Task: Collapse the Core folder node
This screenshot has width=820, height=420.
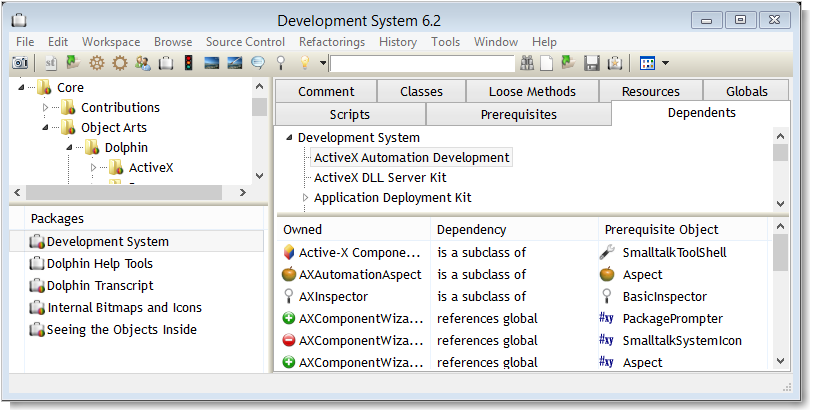Action: pos(21,87)
